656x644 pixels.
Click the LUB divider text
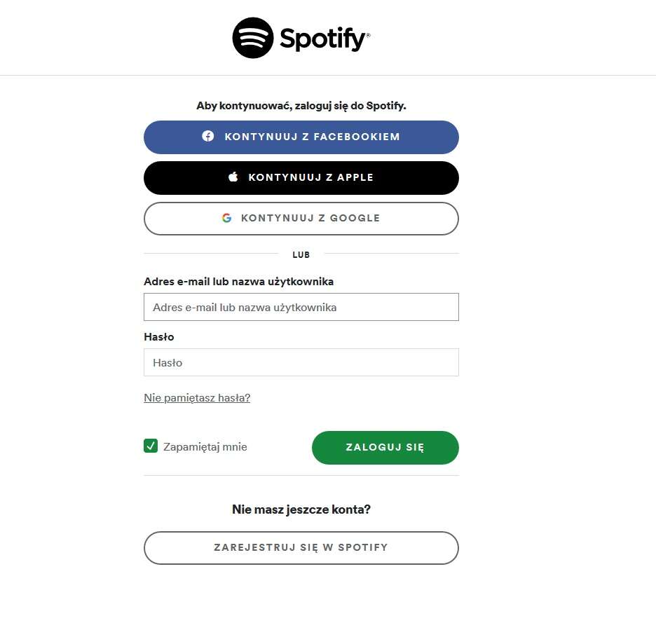tap(301, 254)
